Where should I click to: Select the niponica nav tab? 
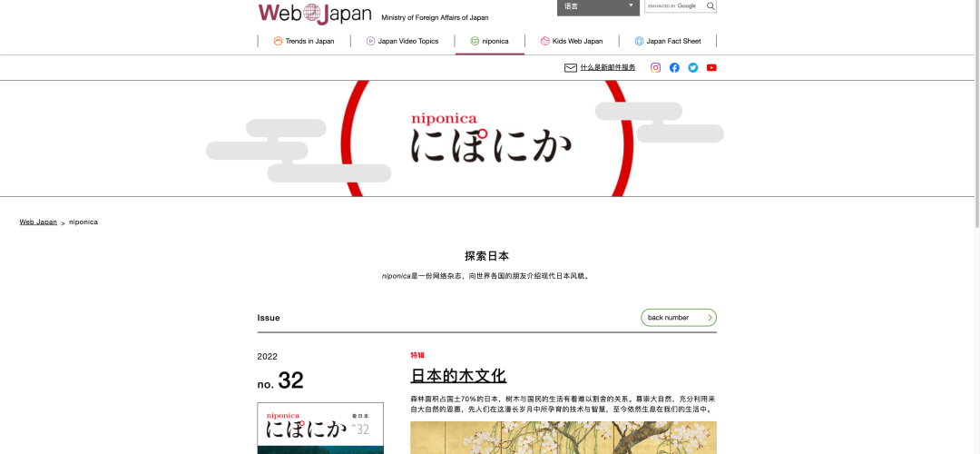489,41
